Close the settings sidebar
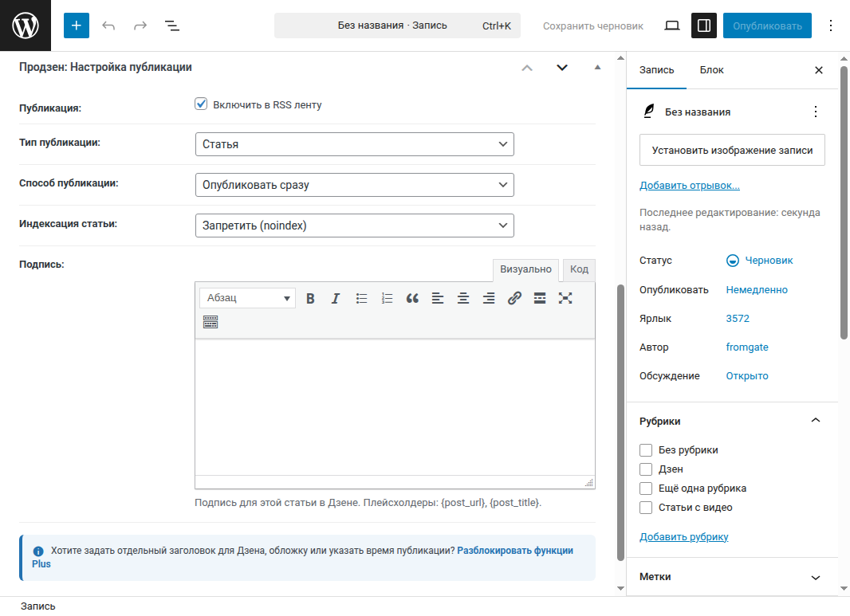Screen dimensions: 850x616 click(819, 70)
